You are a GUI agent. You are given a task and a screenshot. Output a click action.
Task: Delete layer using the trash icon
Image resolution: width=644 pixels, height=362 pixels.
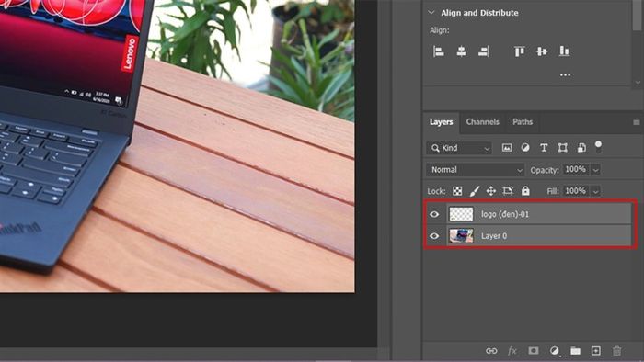[x=617, y=351]
